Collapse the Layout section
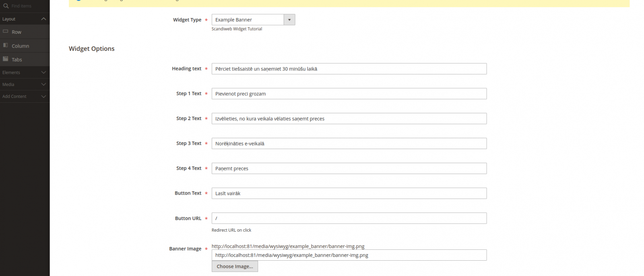 click(x=43, y=19)
